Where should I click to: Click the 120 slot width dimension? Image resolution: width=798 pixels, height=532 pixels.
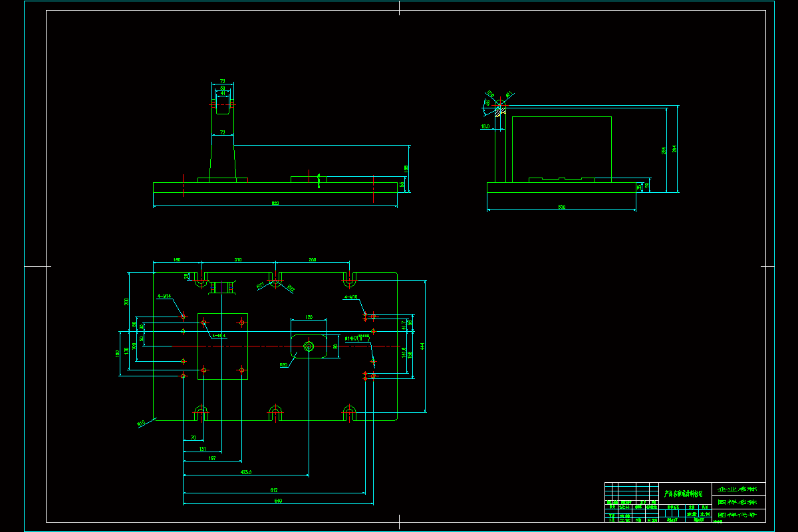309,318
